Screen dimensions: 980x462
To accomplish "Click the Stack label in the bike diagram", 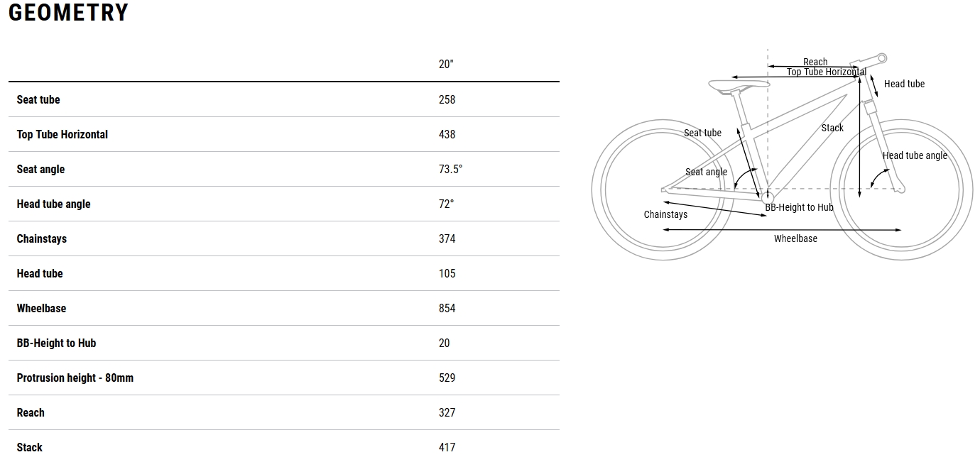I will click(x=832, y=128).
